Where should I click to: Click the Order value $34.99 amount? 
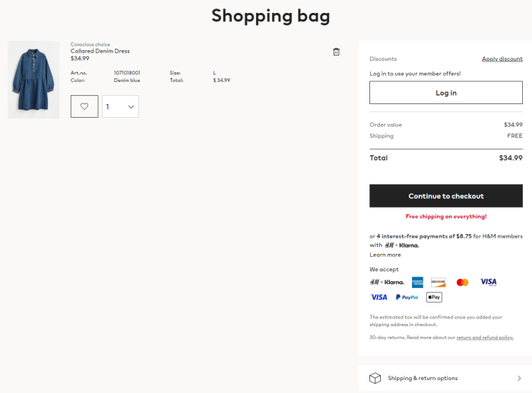(513, 125)
